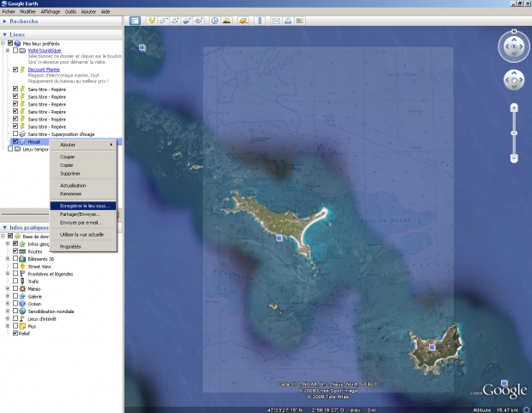Enable the Sans titre - Superposition d'image checkbox
The height and width of the screenshot is (413, 532).
tap(15, 134)
